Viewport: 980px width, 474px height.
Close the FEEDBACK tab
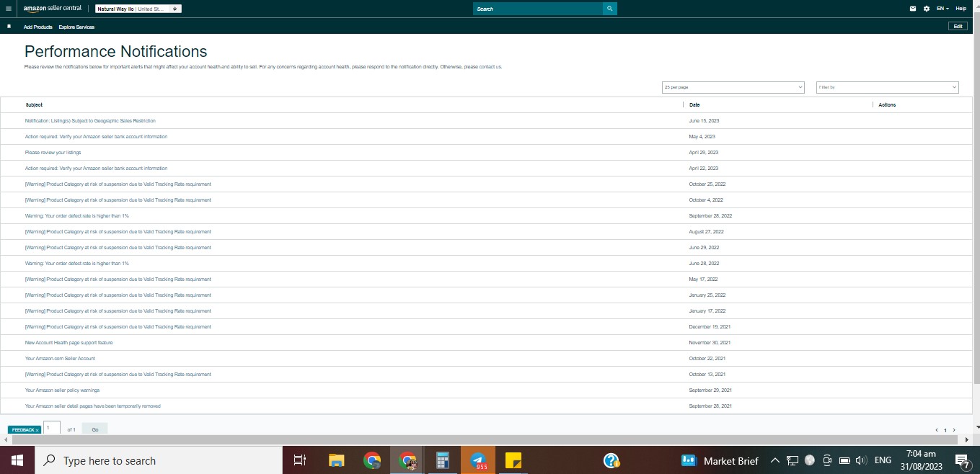(x=37, y=430)
